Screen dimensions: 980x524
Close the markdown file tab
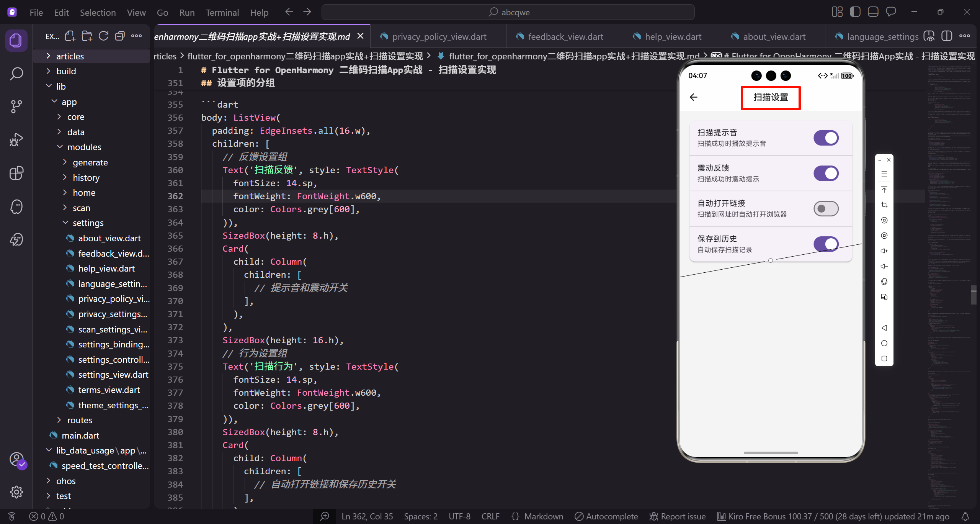pyautogui.click(x=360, y=36)
